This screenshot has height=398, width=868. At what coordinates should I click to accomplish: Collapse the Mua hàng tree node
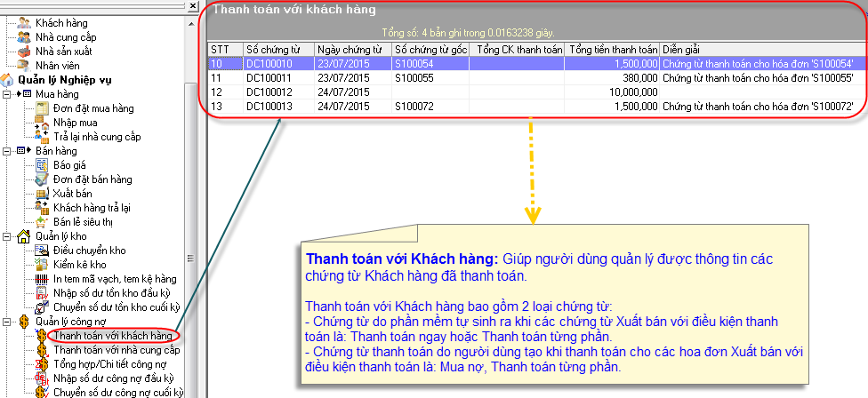coord(8,93)
